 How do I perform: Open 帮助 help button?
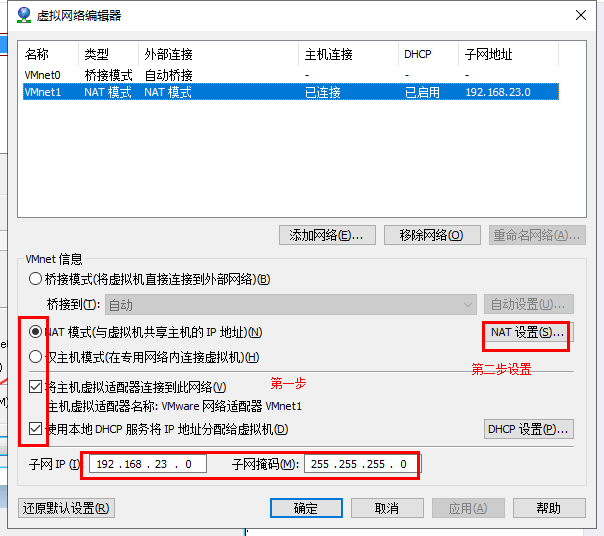(549, 508)
